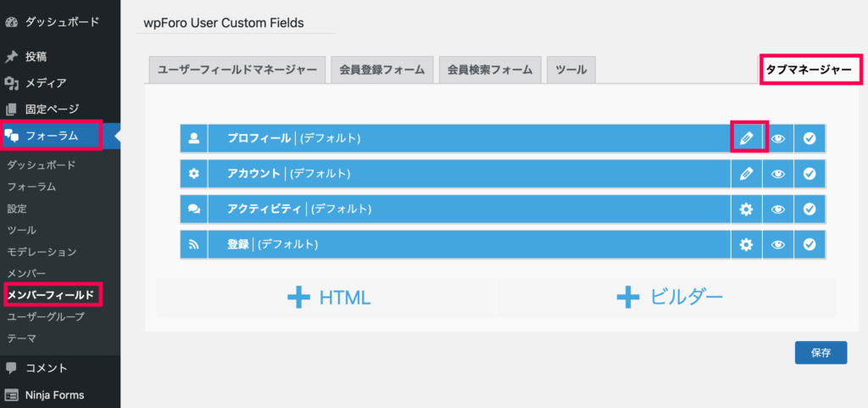Click the speech bubbles icon on アクティビティ row

point(194,210)
